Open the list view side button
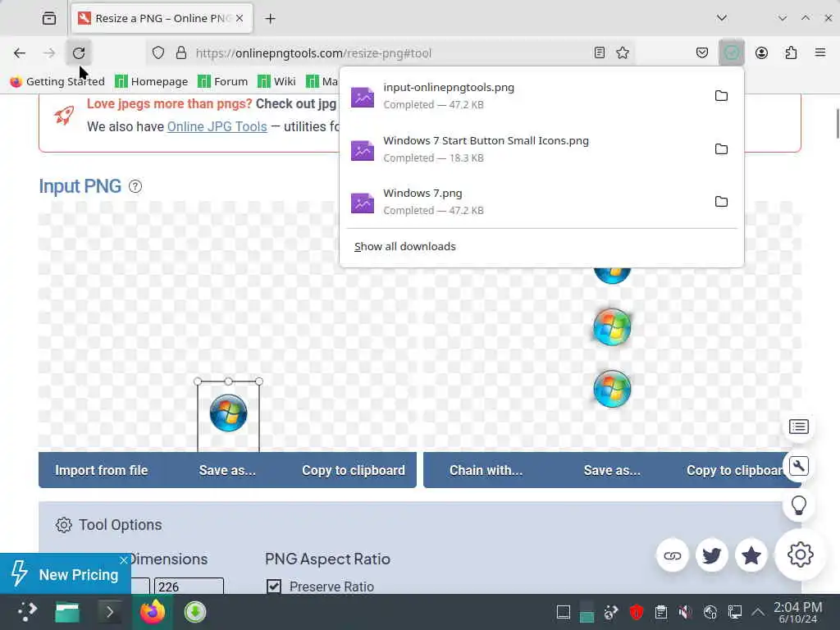This screenshot has height=630, width=840. [799, 427]
